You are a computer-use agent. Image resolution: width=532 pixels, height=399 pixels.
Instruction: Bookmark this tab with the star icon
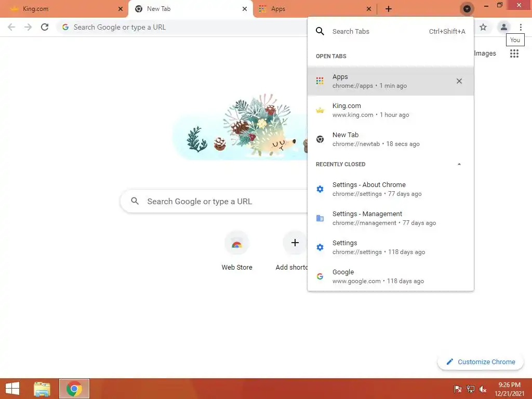(x=483, y=27)
